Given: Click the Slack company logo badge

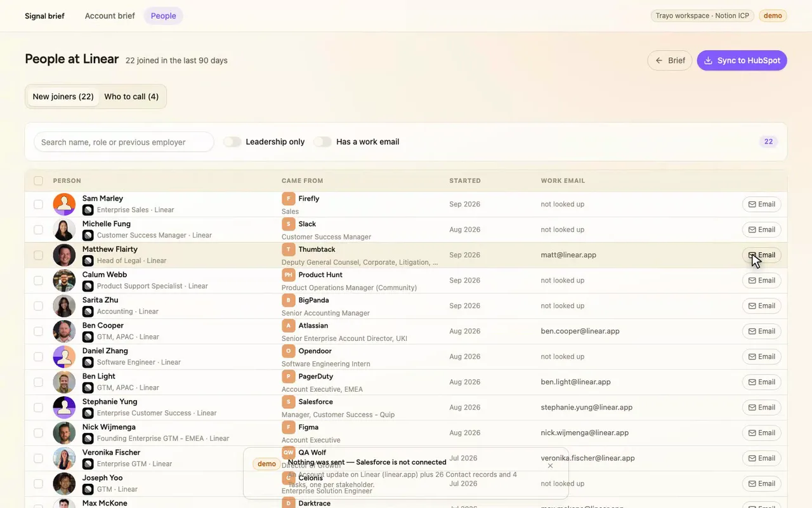Looking at the screenshot, I should pyautogui.click(x=289, y=224).
